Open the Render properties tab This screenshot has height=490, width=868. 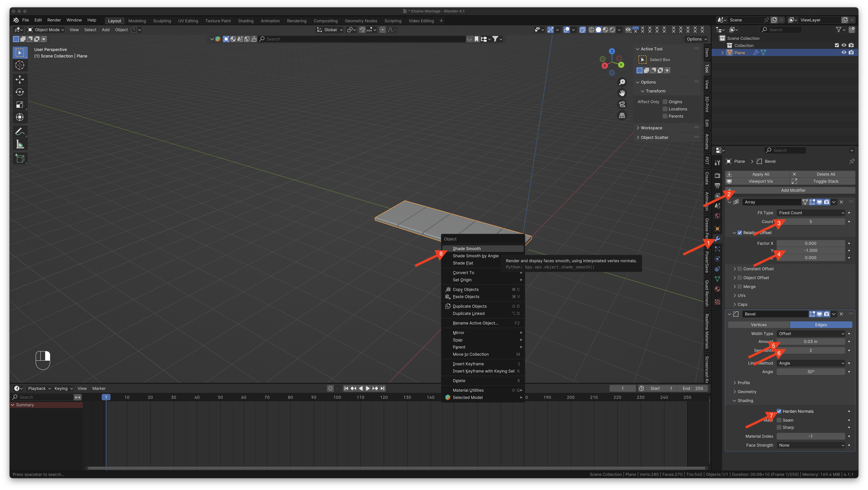tap(717, 176)
